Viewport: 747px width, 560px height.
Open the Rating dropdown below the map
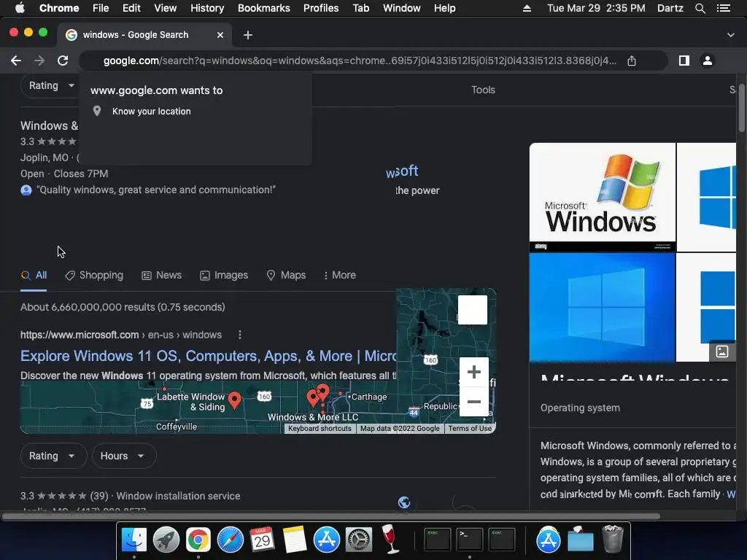click(53, 456)
